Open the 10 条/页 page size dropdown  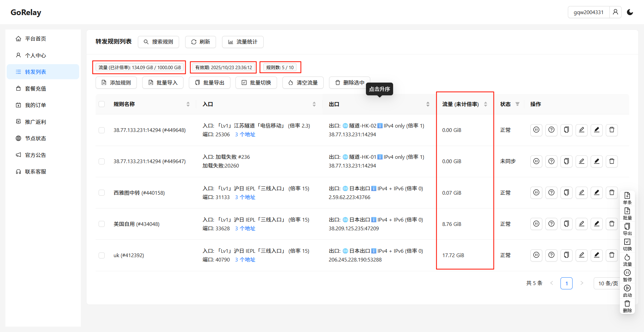(607, 283)
